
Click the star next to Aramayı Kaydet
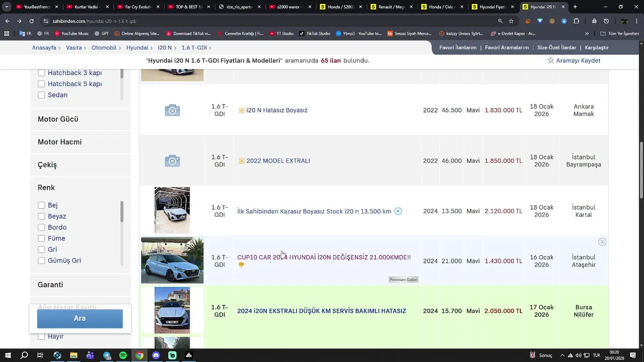[550, 60]
